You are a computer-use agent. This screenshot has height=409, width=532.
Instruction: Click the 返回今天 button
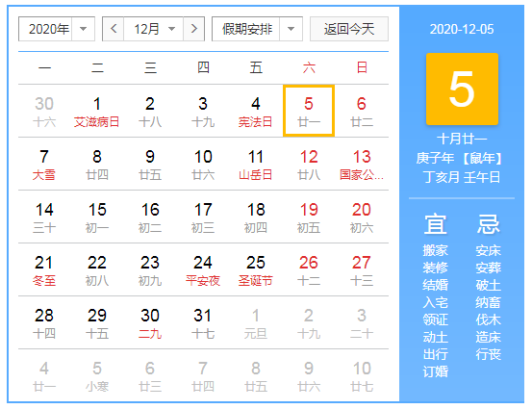click(x=349, y=29)
